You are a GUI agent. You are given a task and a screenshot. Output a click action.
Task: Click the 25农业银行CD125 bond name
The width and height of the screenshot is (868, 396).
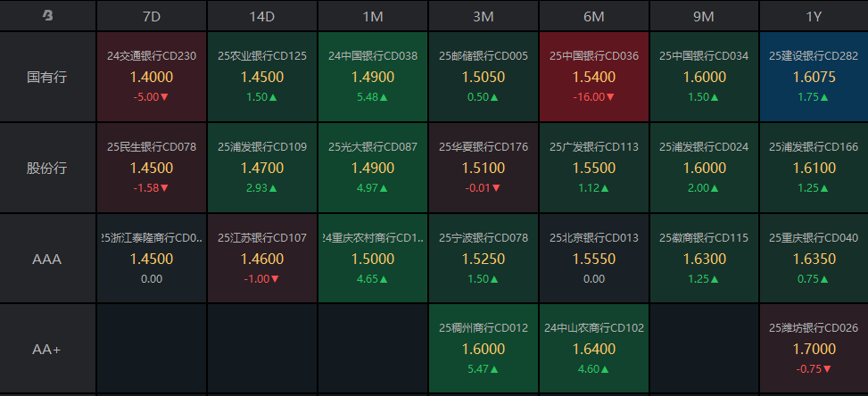(x=262, y=55)
